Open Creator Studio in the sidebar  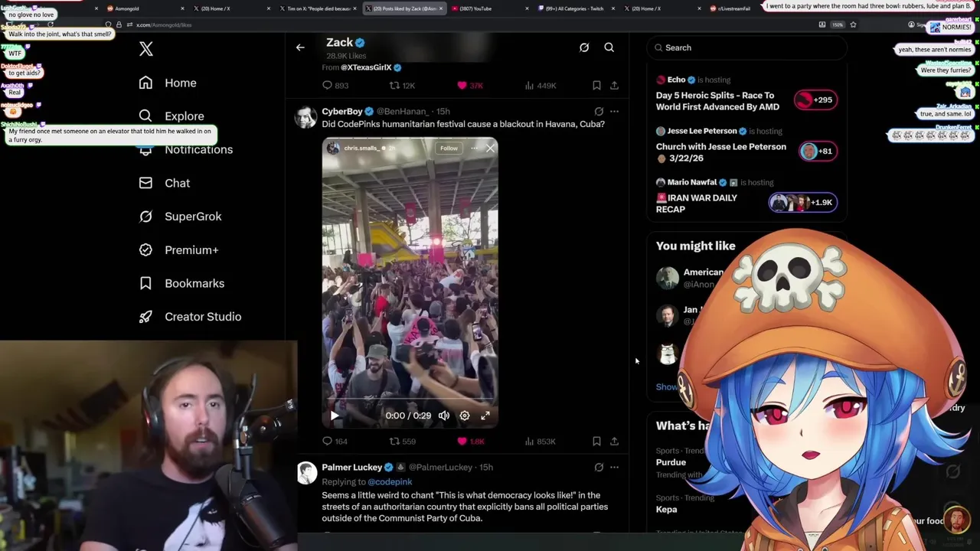[x=190, y=317]
